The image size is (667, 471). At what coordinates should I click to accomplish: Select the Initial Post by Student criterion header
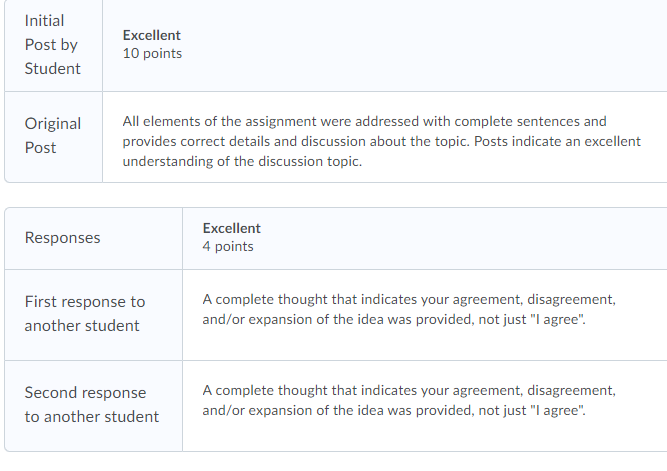point(53,45)
